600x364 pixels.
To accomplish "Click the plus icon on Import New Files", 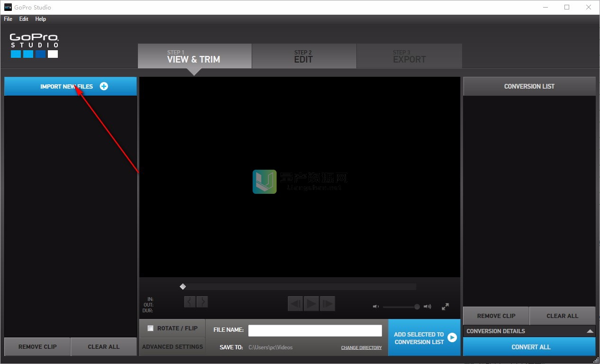I will click(104, 86).
